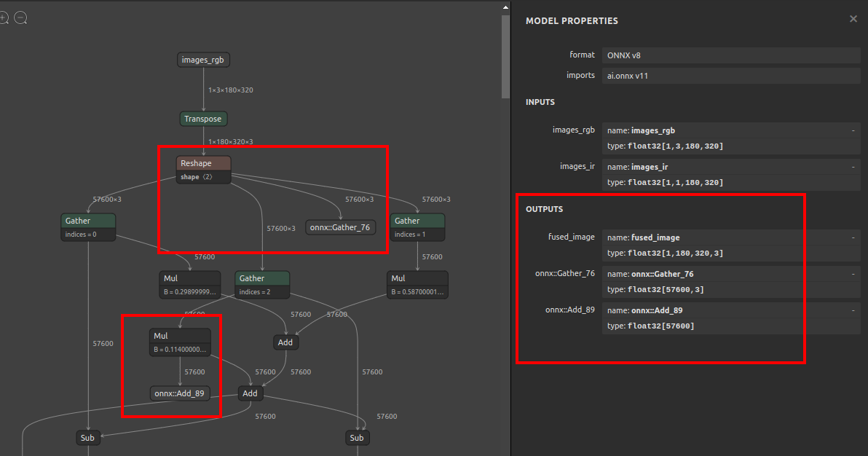Select the onnx::Add_89 output node
Image resolution: width=868 pixels, height=456 pixels.
click(x=180, y=393)
